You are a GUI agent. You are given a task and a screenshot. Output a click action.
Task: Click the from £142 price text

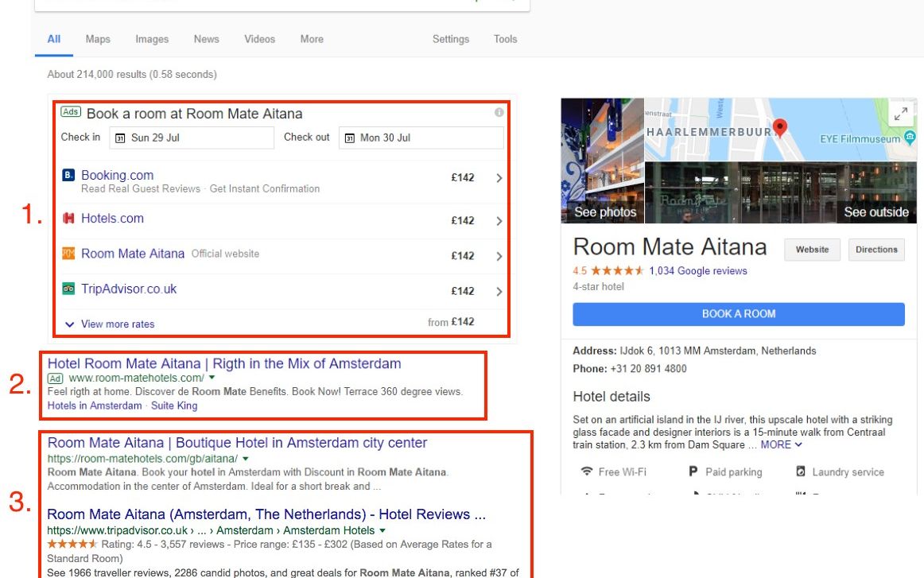click(x=451, y=322)
